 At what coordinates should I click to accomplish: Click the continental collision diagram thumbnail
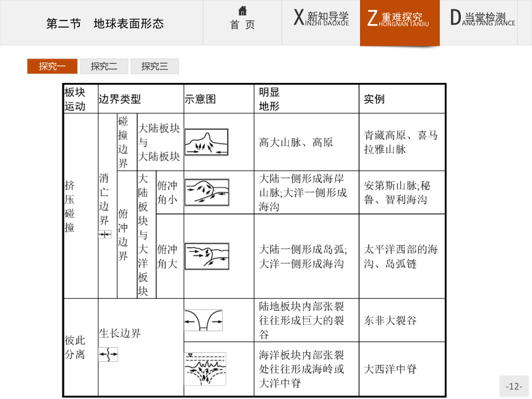pyautogui.click(x=206, y=142)
